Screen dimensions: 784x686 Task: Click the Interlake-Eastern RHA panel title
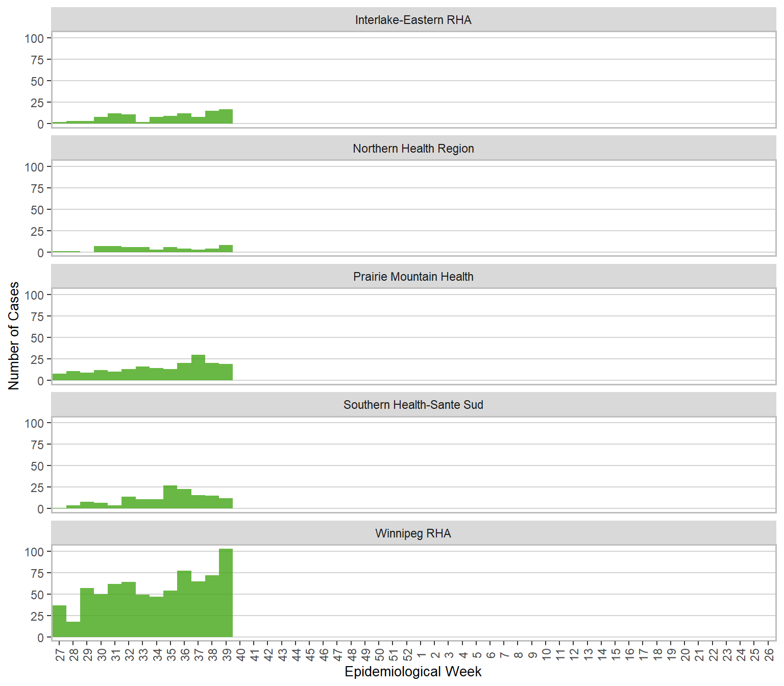[x=413, y=20]
